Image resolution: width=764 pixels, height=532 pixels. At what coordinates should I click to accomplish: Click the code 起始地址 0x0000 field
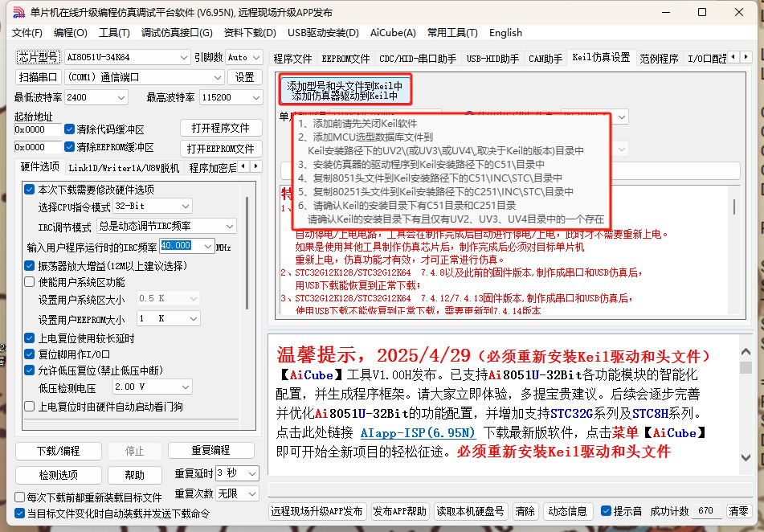(38, 129)
